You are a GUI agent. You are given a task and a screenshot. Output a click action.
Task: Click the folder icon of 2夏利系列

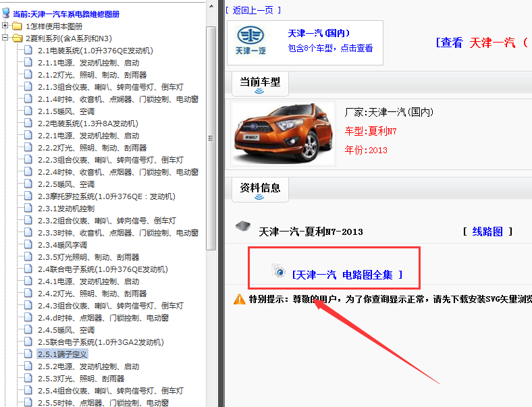coord(17,38)
